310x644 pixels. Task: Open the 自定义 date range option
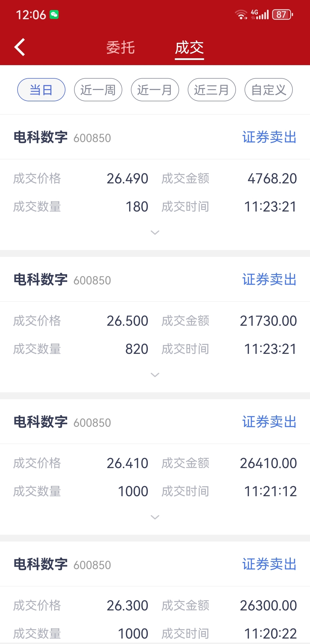coord(269,90)
